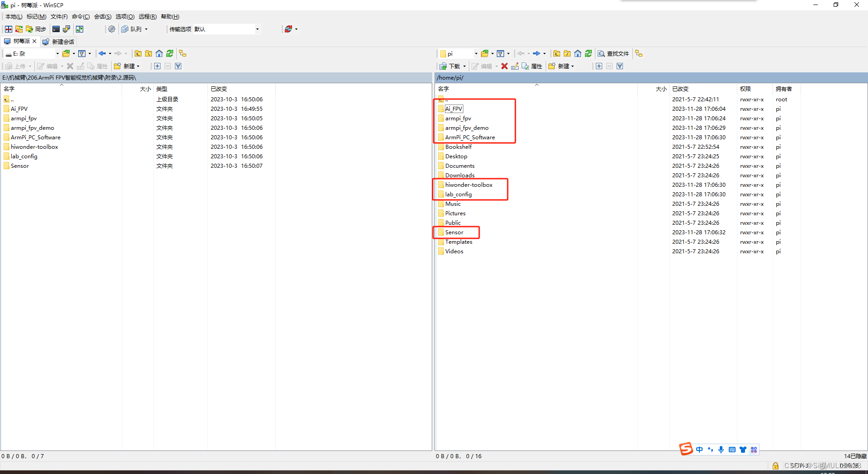Image resolution: width=868 pixels, height=474 pixels.
Task: Open session in PuTTY icon
Action: coord(66,29)
